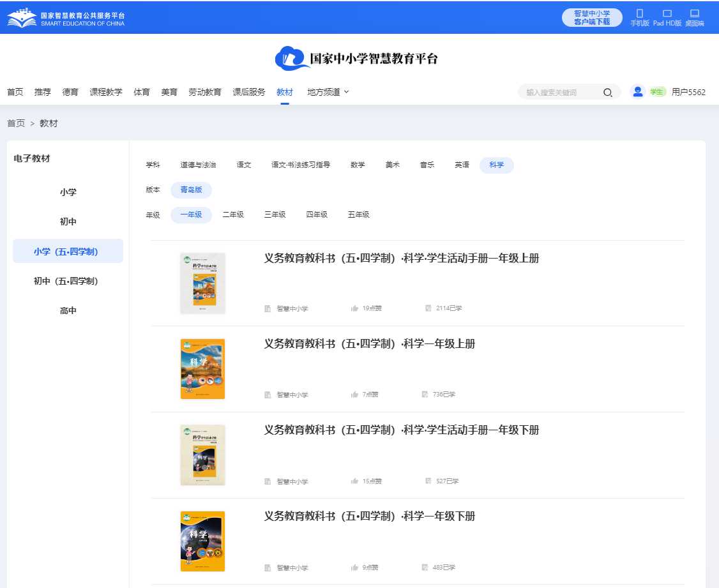This screenshot has width=719, height=588.
Task: Filter by subject 英语
Action: (462, 165)
